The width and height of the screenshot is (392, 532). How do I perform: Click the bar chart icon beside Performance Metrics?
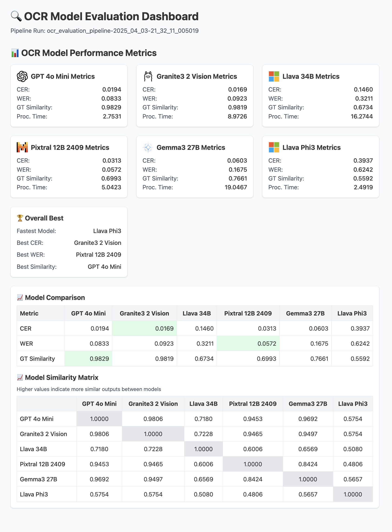[15, 53]
